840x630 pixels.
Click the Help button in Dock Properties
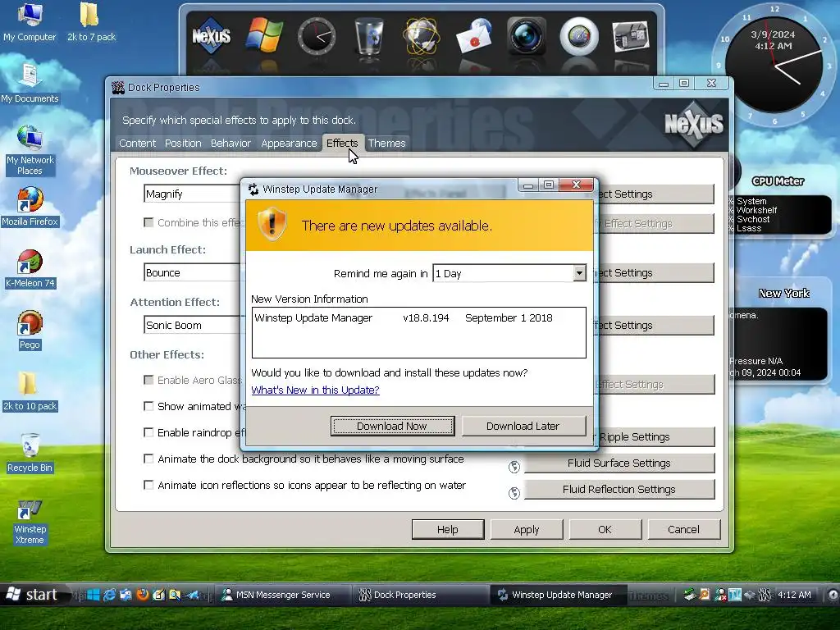tap(448, 529)
